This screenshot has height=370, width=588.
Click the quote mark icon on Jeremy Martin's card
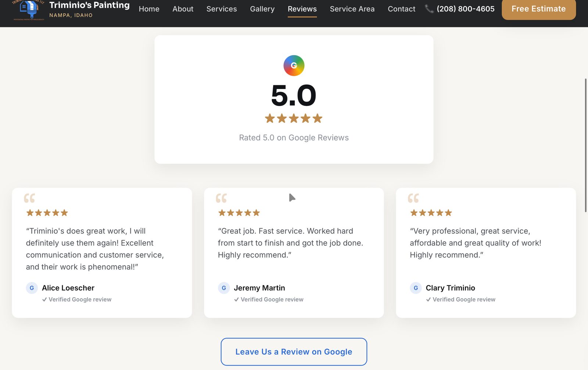(221, 198)
